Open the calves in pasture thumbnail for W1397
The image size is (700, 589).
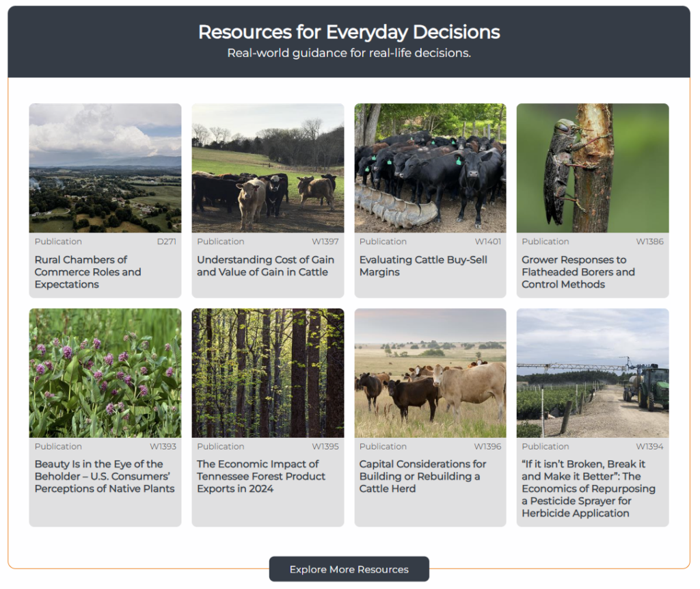coord(268,168)
